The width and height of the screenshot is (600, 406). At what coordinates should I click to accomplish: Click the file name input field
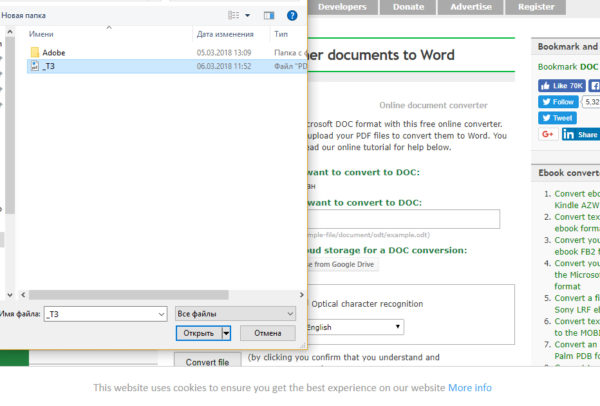click(x=101, y=314)
